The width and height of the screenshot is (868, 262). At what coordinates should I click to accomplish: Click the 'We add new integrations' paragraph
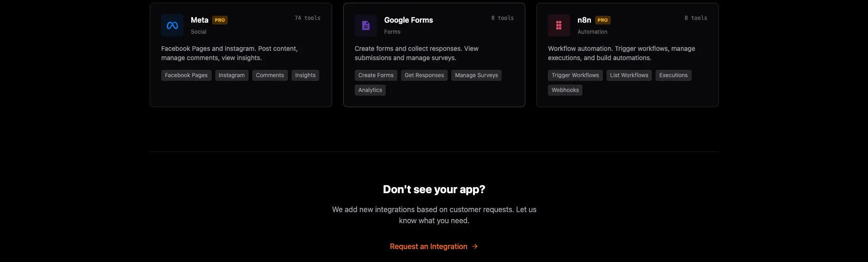tap(434, 215)
